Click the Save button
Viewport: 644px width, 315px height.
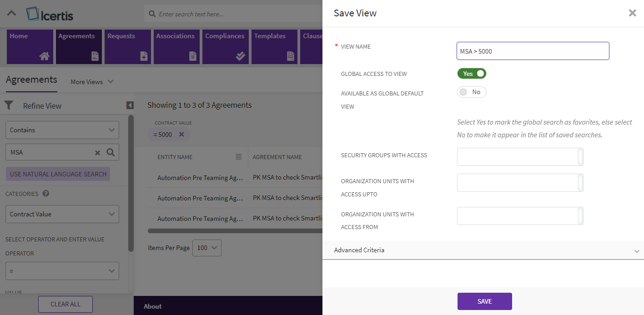click(484, 301)
